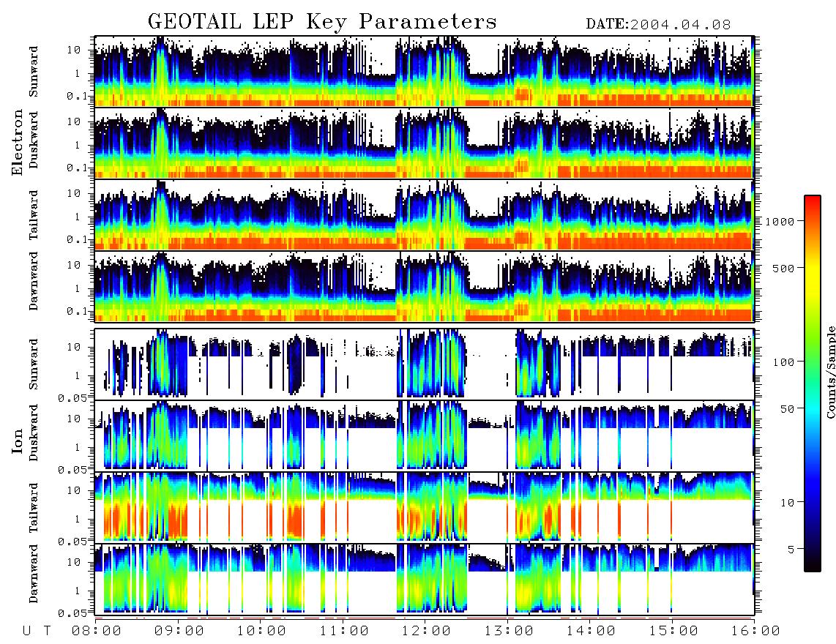
Task: Click the Ion Tailward spectrogram panel
Action: [425, 507]
